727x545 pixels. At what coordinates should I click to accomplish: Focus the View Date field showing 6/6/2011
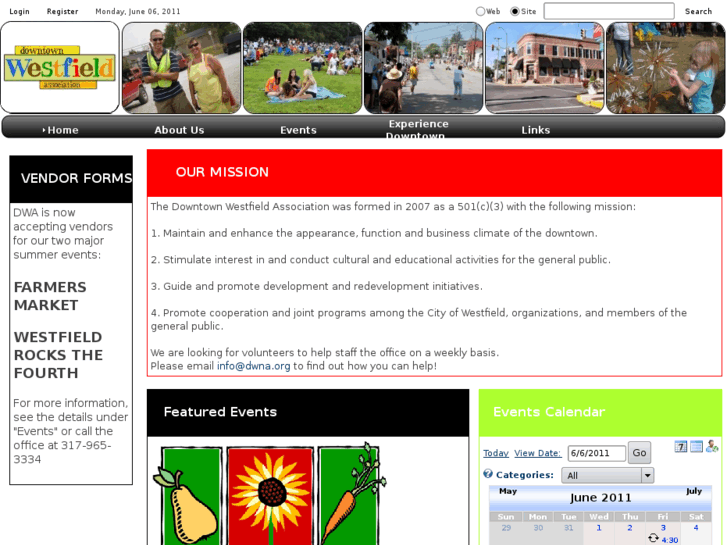(596, 453)
